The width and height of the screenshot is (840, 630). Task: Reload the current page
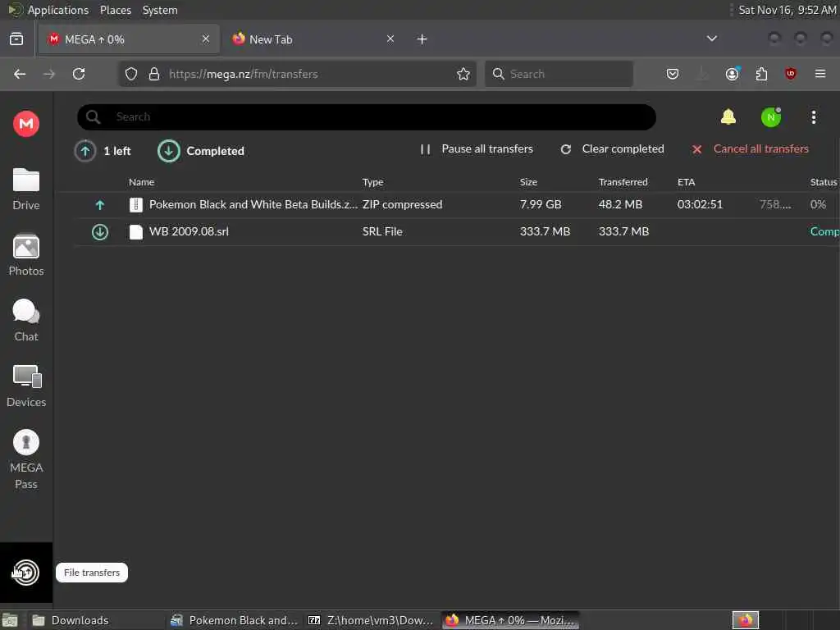(79, 74)
